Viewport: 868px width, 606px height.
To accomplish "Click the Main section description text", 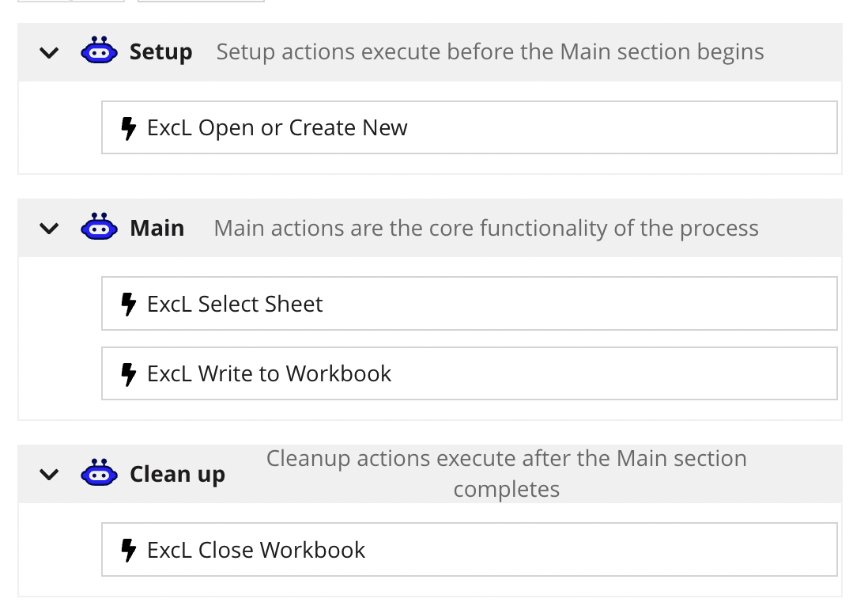I will pyautogui.click(x=486, y=229).
